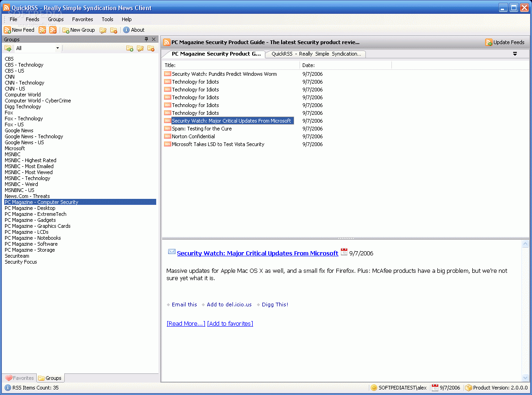This screenshot has height=395, width=532.
Task: Open the Feeds menu
Action: click(33, 19)
